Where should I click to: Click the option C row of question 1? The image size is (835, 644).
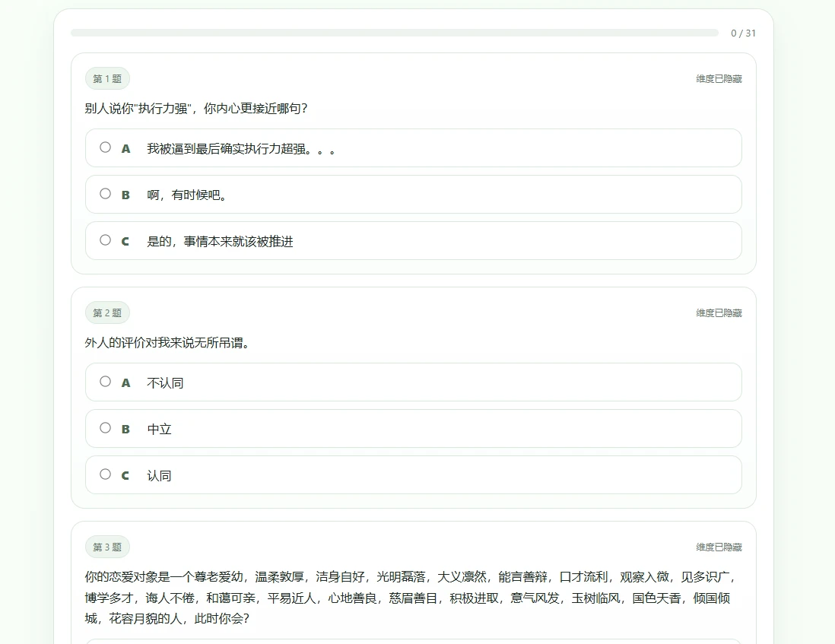click(415, 240)
